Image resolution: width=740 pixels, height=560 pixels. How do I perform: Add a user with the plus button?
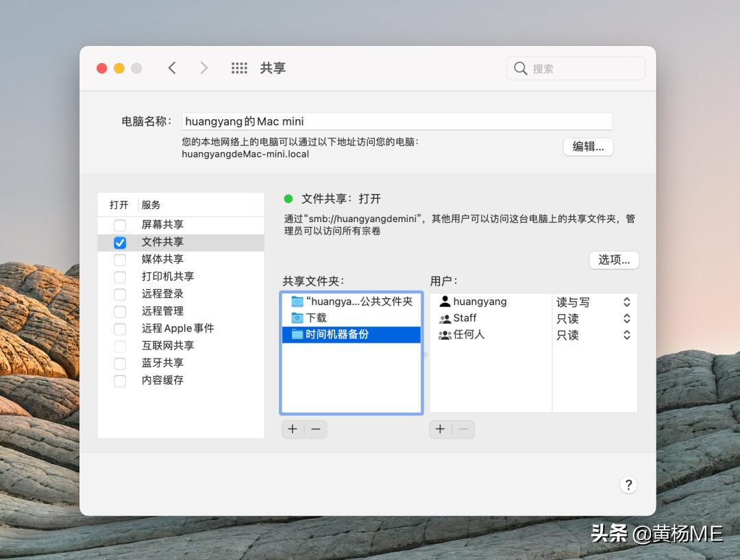pyautogui.click(x=439, y=429)
